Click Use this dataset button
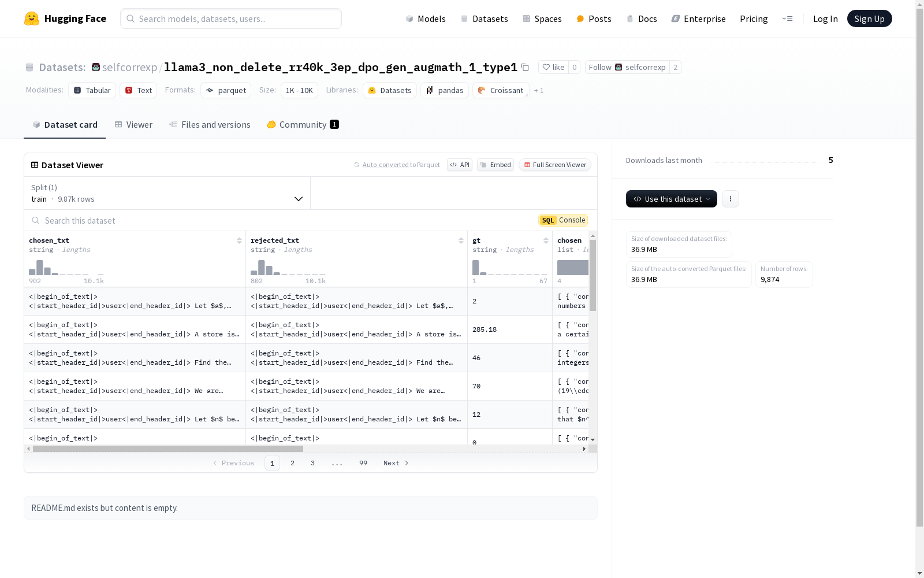The image size is (924, 578). [x=672, y=199]
